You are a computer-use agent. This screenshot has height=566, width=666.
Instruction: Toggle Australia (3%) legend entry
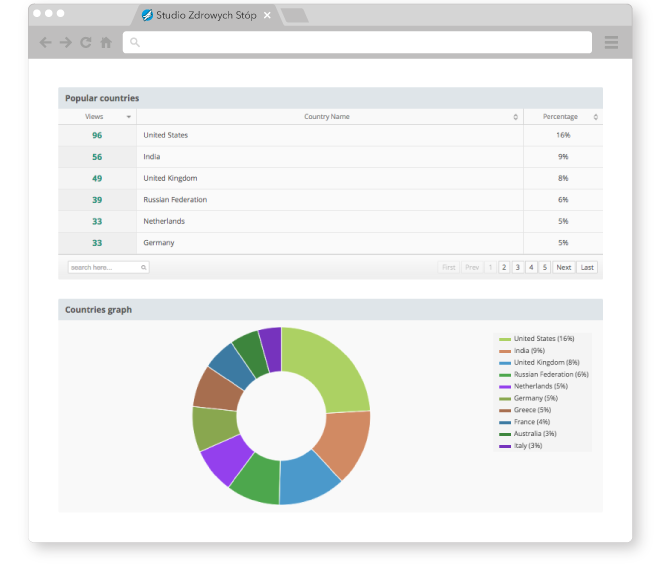point(528,434)
